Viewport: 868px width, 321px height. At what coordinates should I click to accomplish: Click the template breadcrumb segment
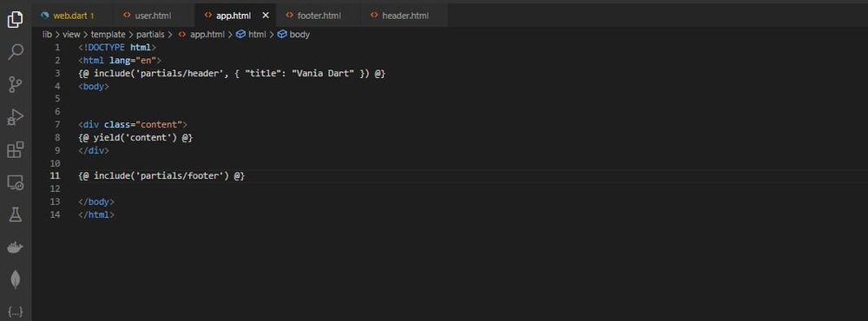tap(108, 35)
